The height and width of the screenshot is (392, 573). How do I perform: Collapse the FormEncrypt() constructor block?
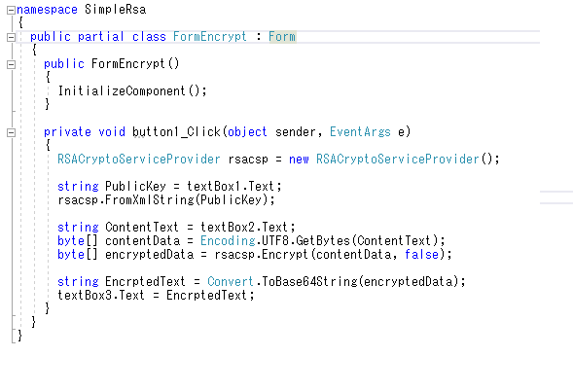tap(12, 64)
